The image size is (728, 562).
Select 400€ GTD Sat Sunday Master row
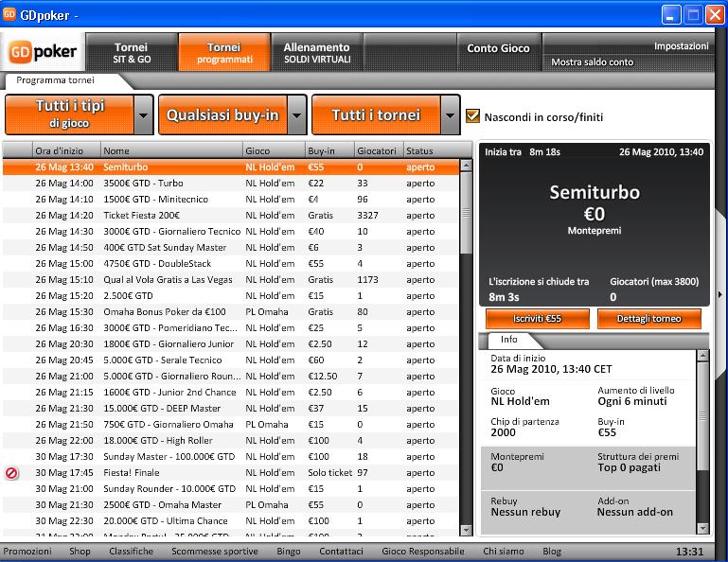[231, 247]
